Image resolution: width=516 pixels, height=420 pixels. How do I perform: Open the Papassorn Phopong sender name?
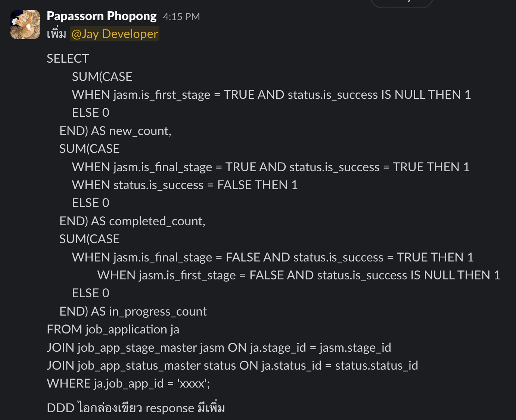tap(102, 16)
